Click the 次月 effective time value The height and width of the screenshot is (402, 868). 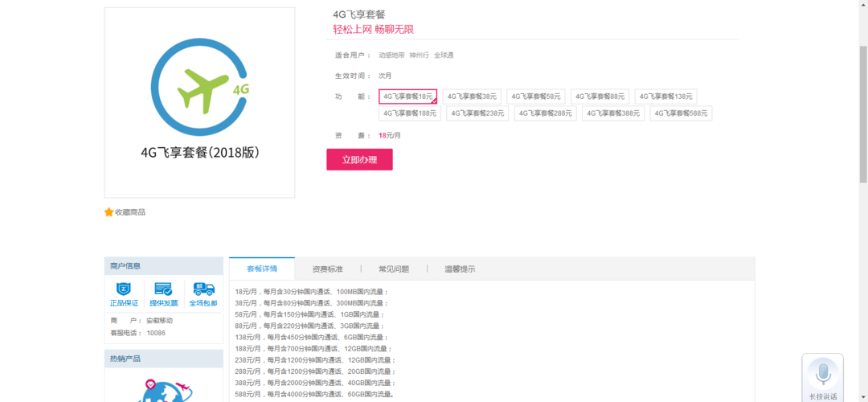pos(385,76)
